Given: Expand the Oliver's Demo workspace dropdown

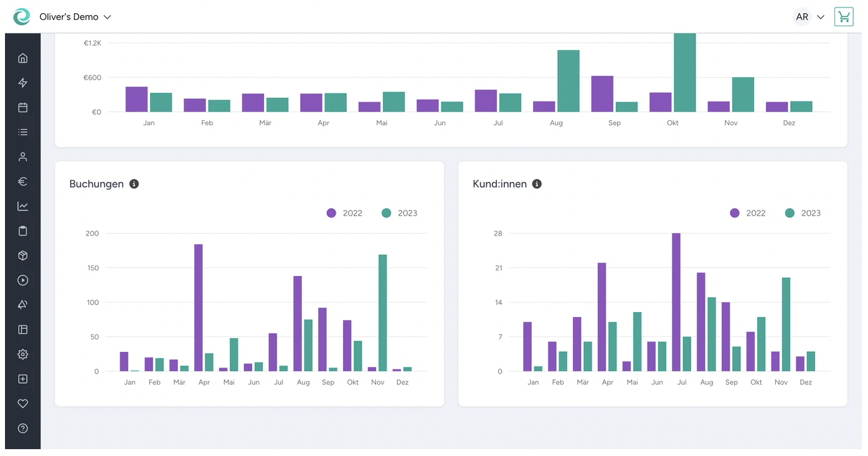Looking at the screenshot, I should coord(73,17).
